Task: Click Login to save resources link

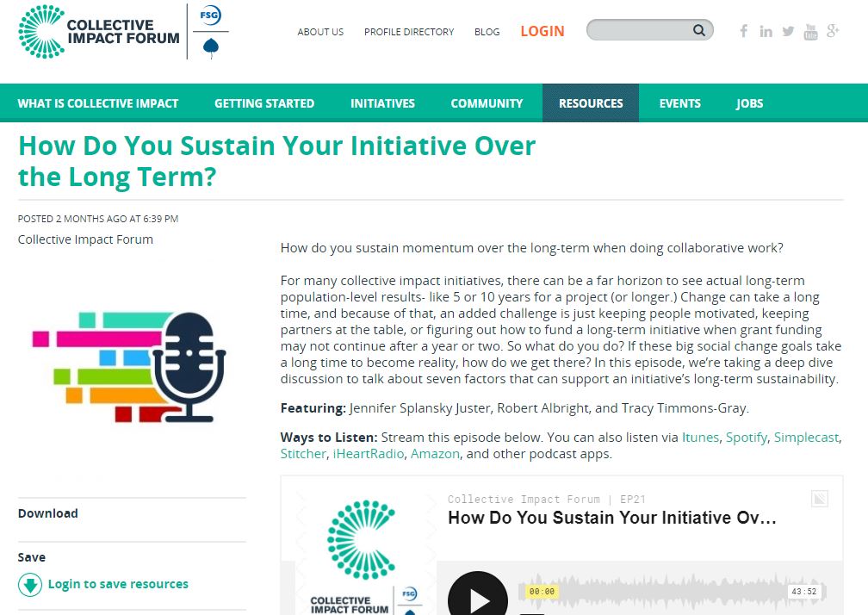Action: coord(118,584)
